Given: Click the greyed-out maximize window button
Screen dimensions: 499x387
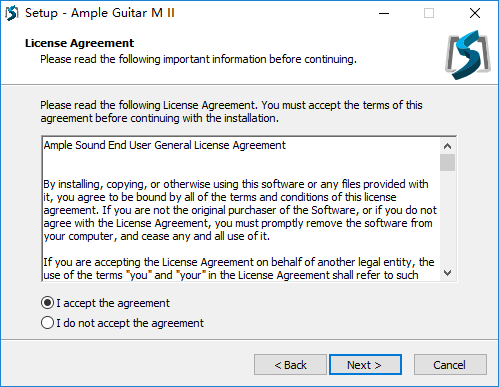Looking at the screenshot, I should click(x=429, y=13).
